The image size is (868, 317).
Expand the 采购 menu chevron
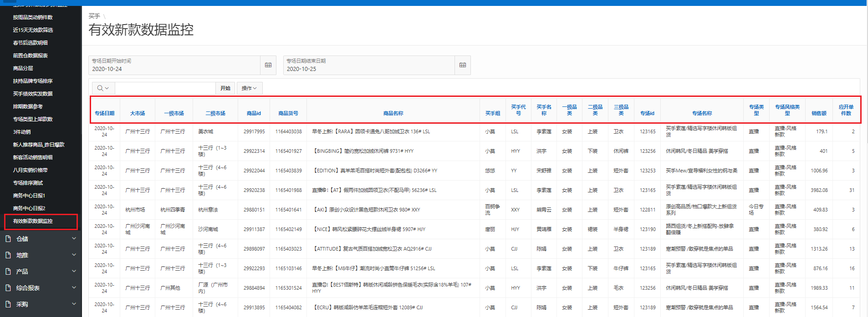[x=74, y=304]
